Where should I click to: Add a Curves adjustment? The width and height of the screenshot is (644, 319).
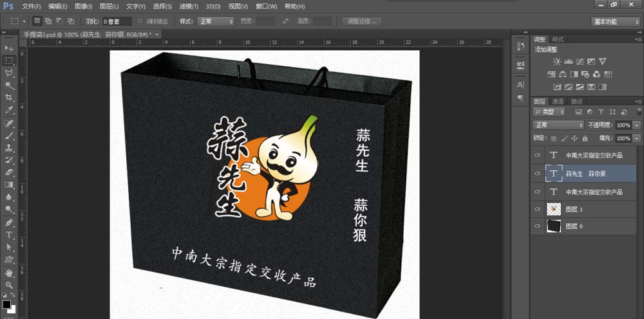coord(580,62)
